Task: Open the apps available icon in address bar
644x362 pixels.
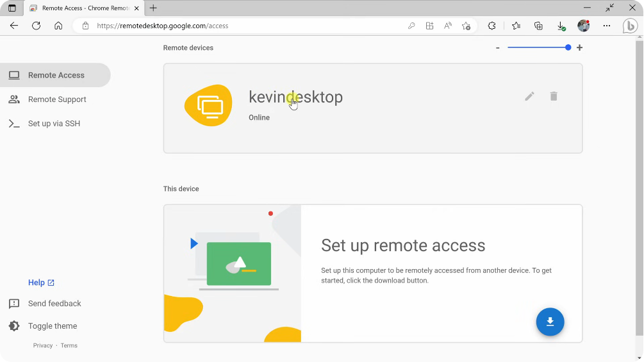Action: coord(429,26)
